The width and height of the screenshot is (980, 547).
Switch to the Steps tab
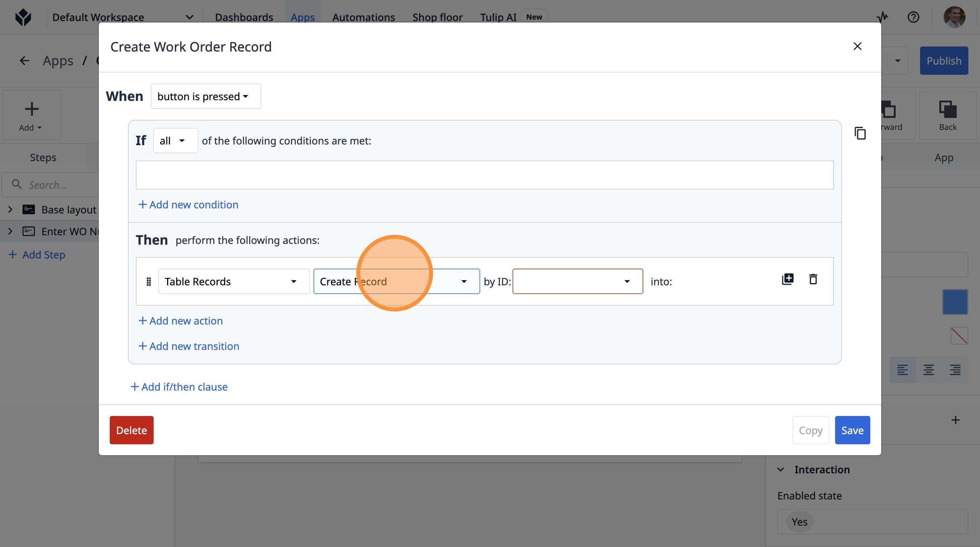tap(43, 158)
